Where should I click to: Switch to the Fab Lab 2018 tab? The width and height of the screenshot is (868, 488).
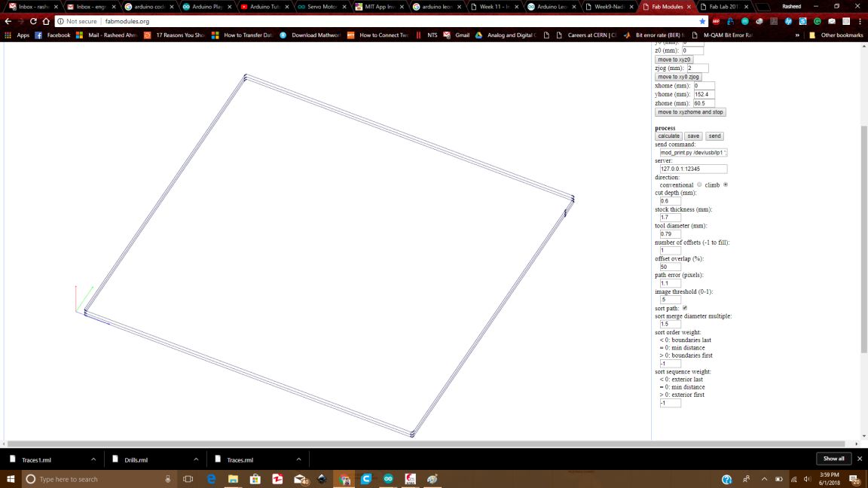(x=723, y=7)
